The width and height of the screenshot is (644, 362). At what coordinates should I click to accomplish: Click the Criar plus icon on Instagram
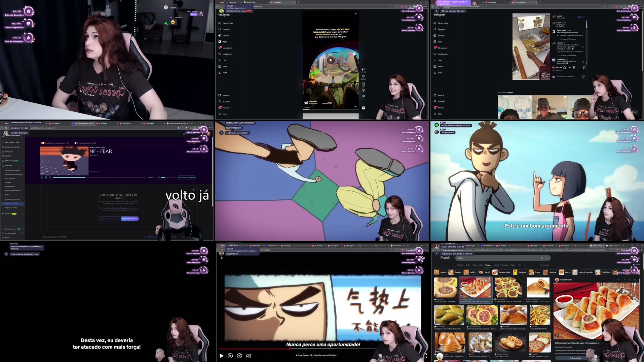click(x=220, y=60)
